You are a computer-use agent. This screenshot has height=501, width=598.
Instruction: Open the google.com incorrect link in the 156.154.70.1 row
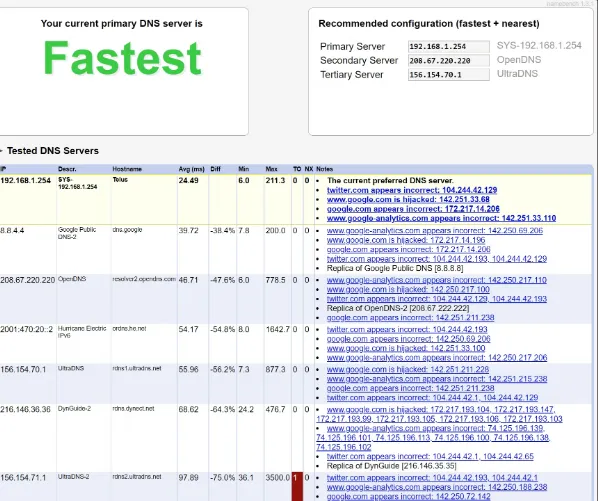[410, 388]
